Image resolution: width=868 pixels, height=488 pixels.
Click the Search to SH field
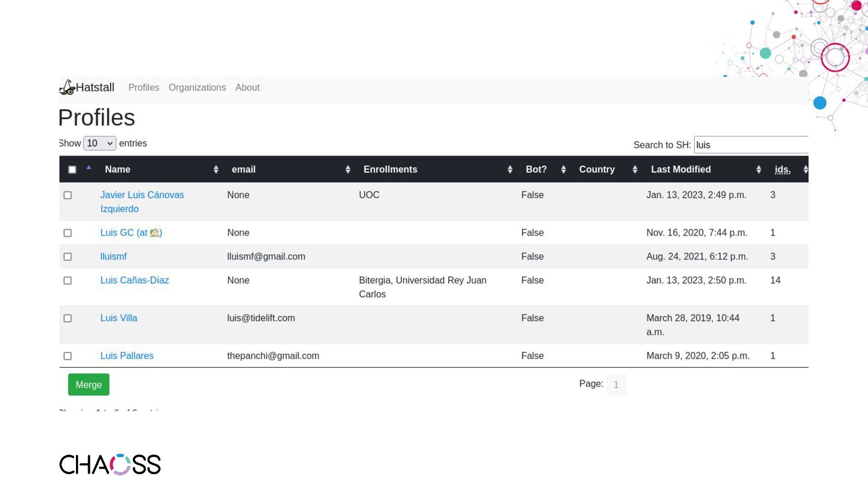(x=750, y=145)
